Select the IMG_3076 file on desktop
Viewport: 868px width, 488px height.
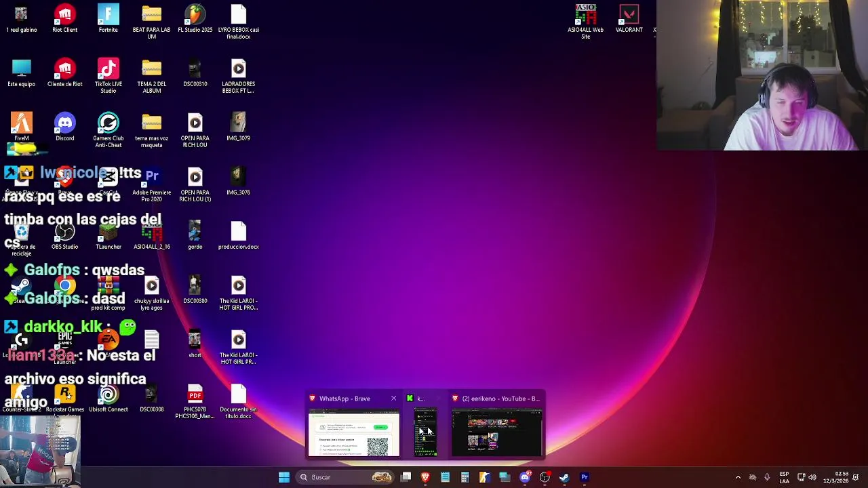point(239,182)
